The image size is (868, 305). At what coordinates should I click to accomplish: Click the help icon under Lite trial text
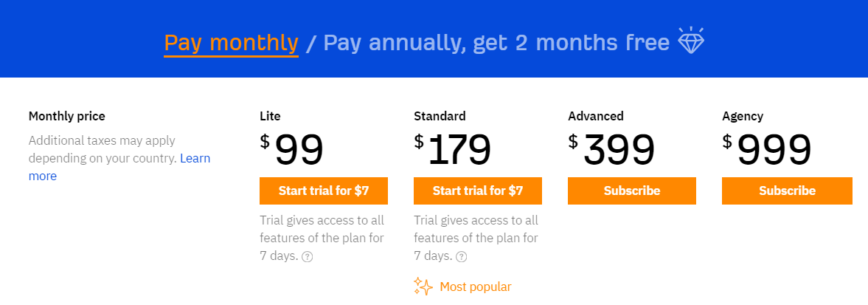[x=308, y=257]
